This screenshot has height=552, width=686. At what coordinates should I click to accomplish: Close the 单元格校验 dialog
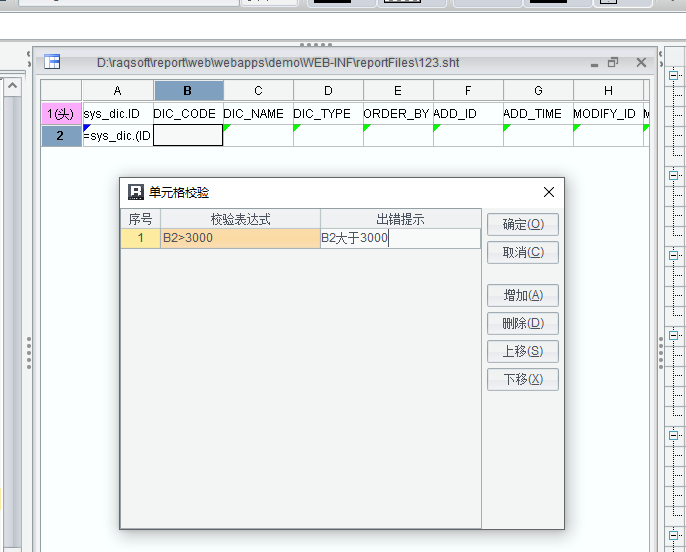(x=549, y=192)
